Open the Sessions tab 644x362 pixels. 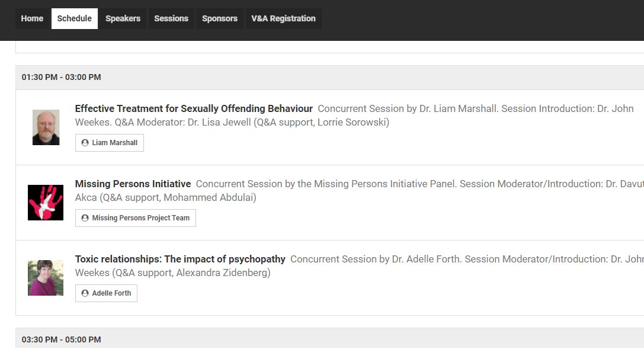tap(171, 18)
